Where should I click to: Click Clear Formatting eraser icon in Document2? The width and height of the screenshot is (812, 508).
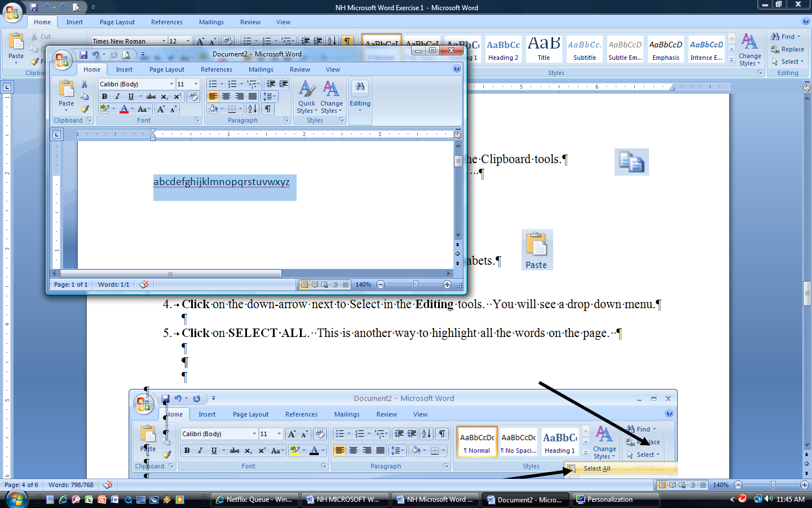[x=193, y=97]
